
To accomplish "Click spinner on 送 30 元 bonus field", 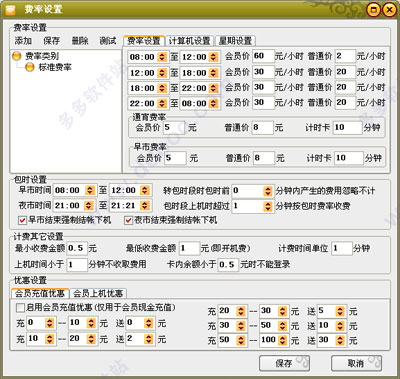I will (340, 340).
